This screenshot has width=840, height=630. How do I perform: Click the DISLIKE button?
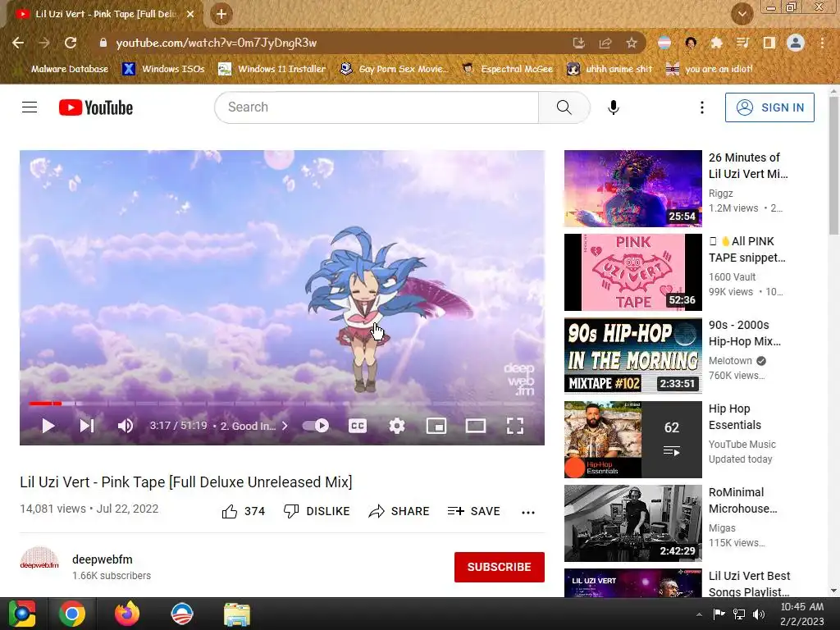[317, 512]
